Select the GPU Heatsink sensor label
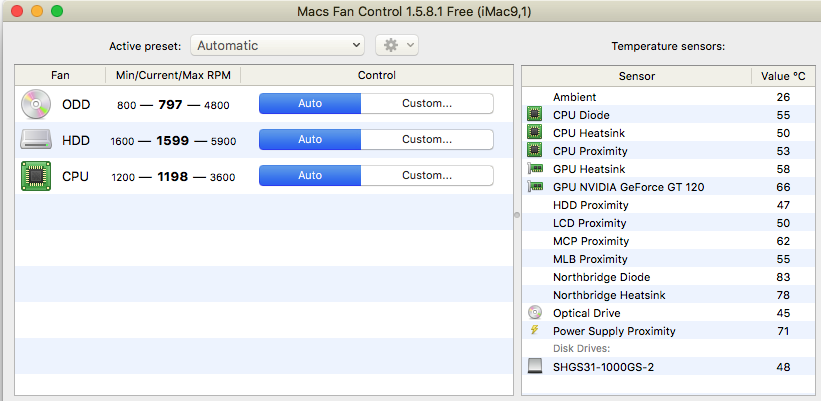 [x=589, y=169]
